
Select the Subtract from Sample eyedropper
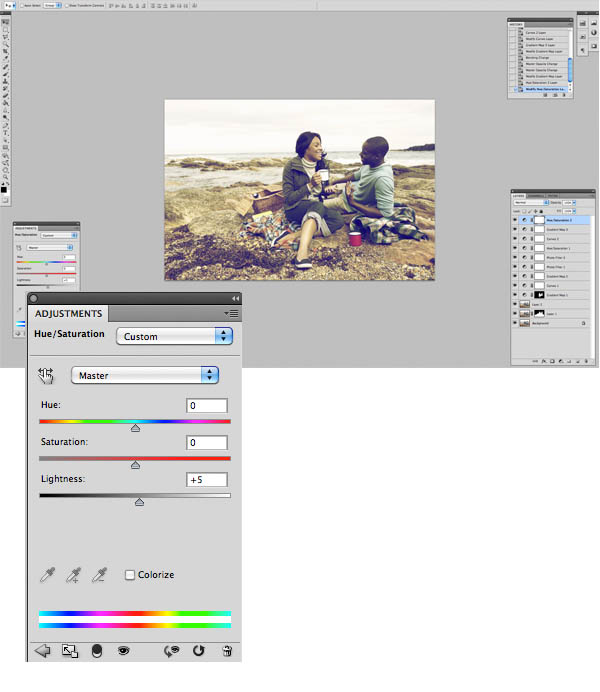(99, 575)
